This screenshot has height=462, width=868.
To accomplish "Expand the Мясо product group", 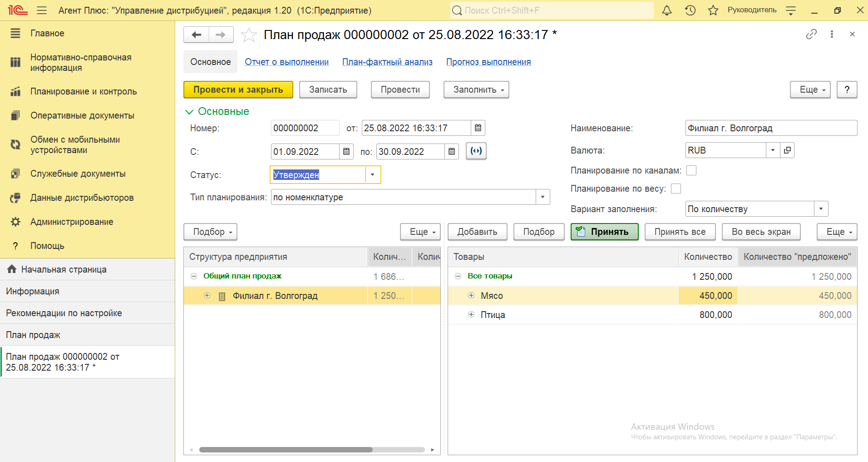I will 471,296.
